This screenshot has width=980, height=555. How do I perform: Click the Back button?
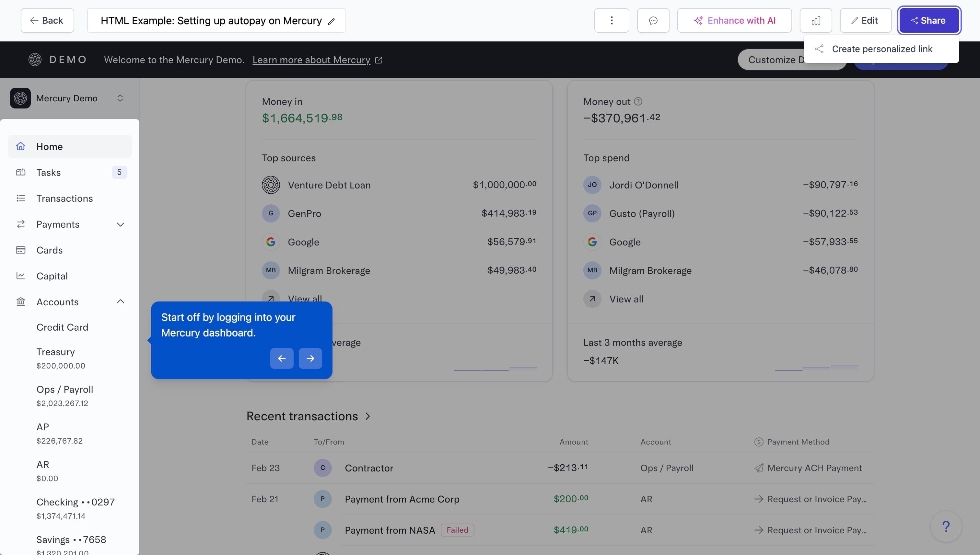47,21
